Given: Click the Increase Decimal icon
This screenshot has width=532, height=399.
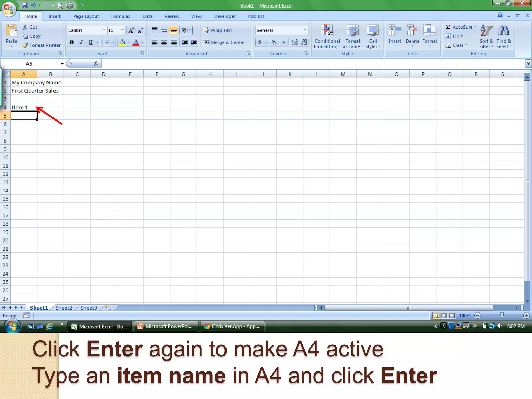Looking at the screenshot, I should (295, 42).
